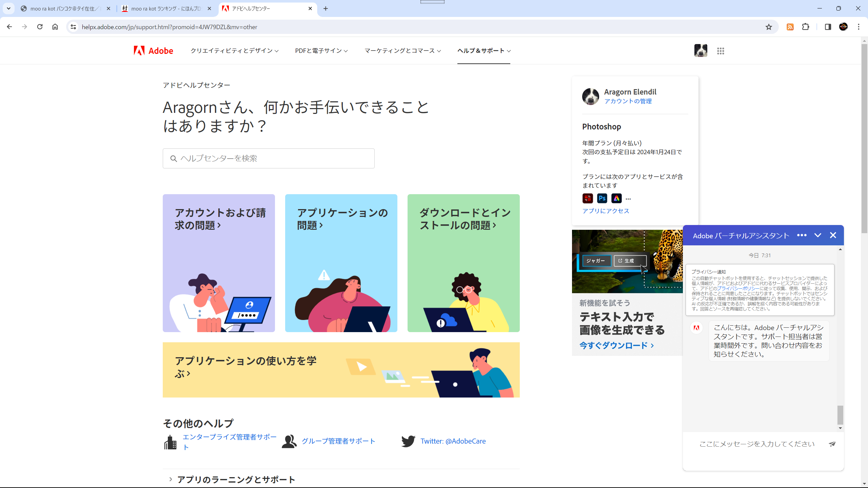The height and width of the screenshot is (488, 868).
Task: Click the chat panel scrollbar thumb
Action: click(840, 415)
